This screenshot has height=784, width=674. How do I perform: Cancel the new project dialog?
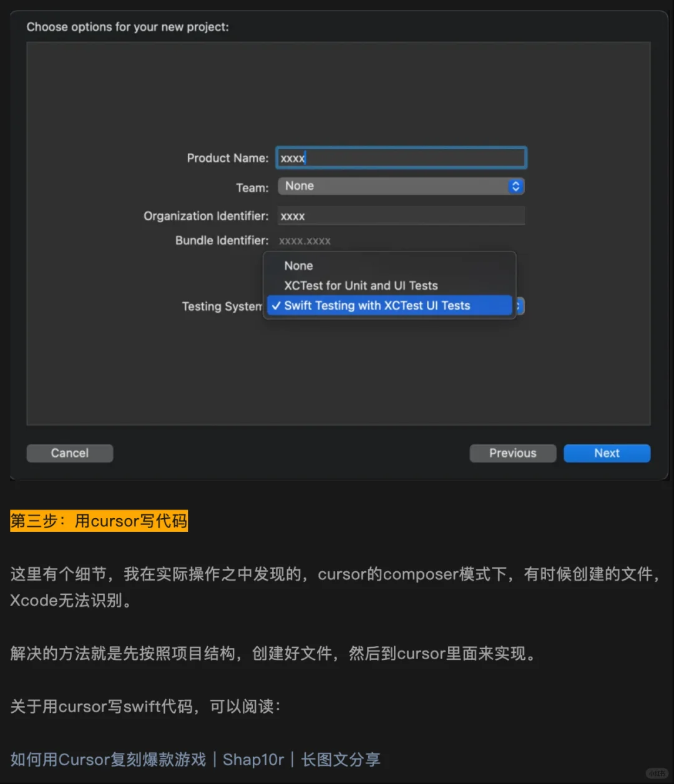(69, 453)
